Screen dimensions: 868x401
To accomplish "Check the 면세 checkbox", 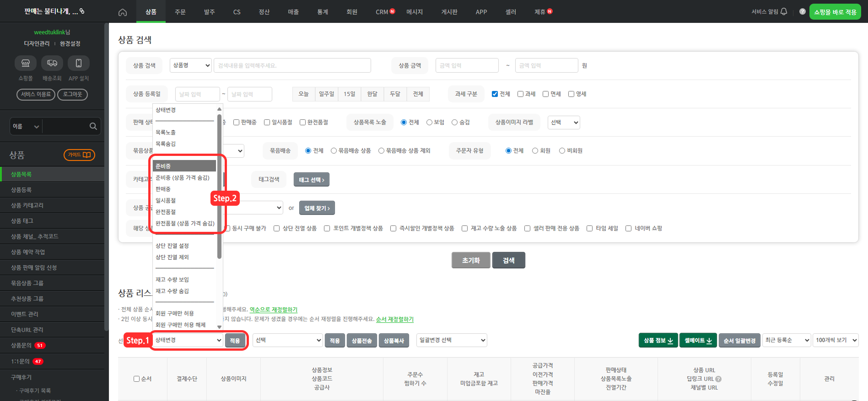I will (x=545, y=94).
